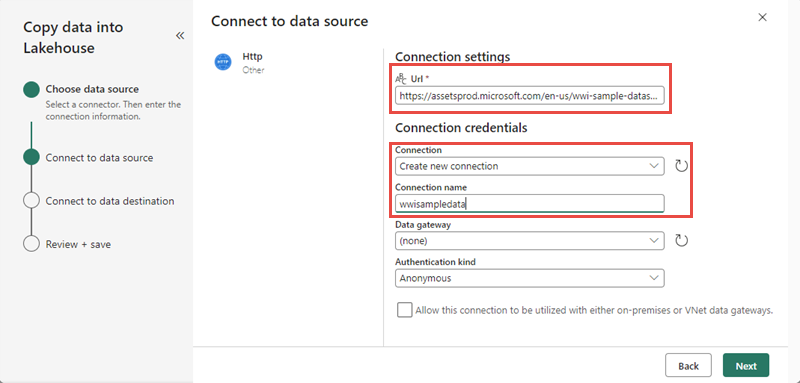Open the Data gateway dropdown

coord(530,240)
